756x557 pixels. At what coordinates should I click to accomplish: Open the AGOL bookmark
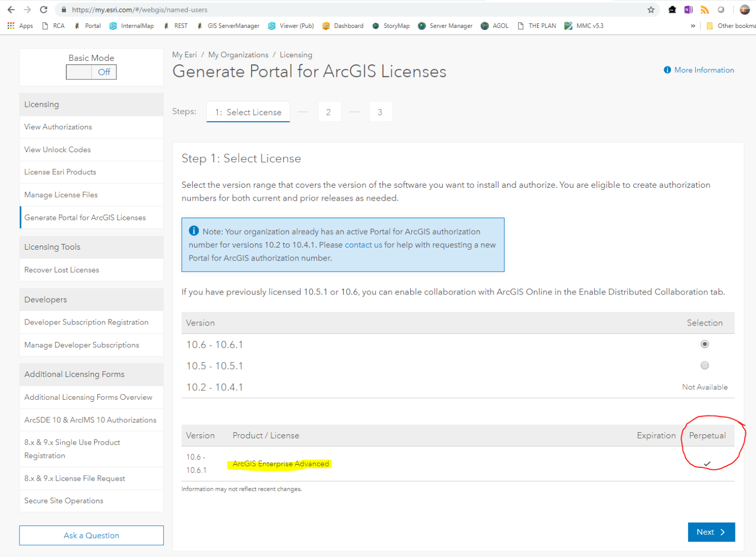click(x=495, y=26)
